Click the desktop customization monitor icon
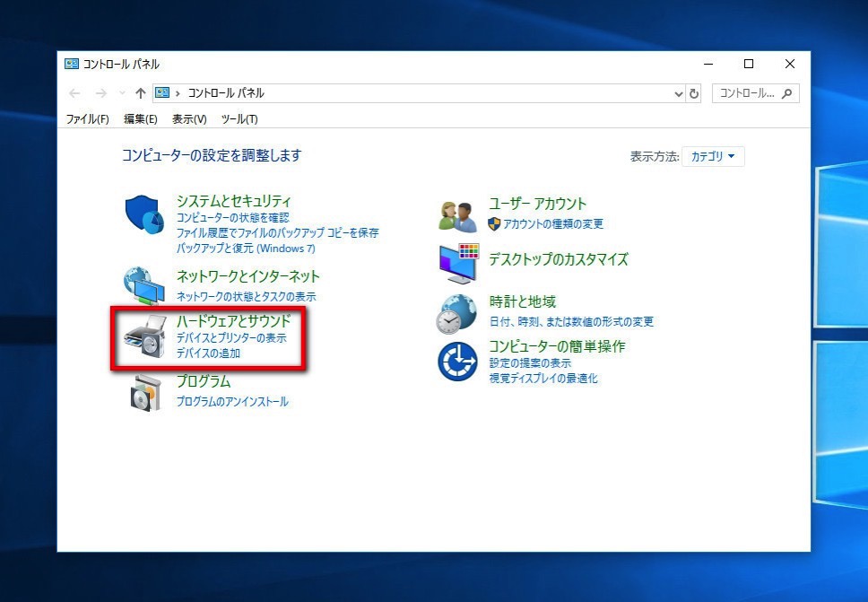 pyautogui.click(x=457, y=264)
